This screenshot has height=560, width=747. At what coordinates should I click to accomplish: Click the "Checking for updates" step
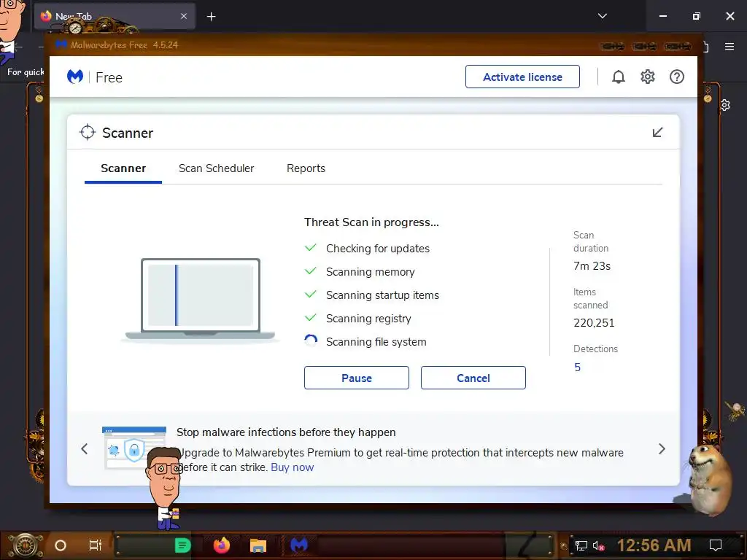(377, 249)
